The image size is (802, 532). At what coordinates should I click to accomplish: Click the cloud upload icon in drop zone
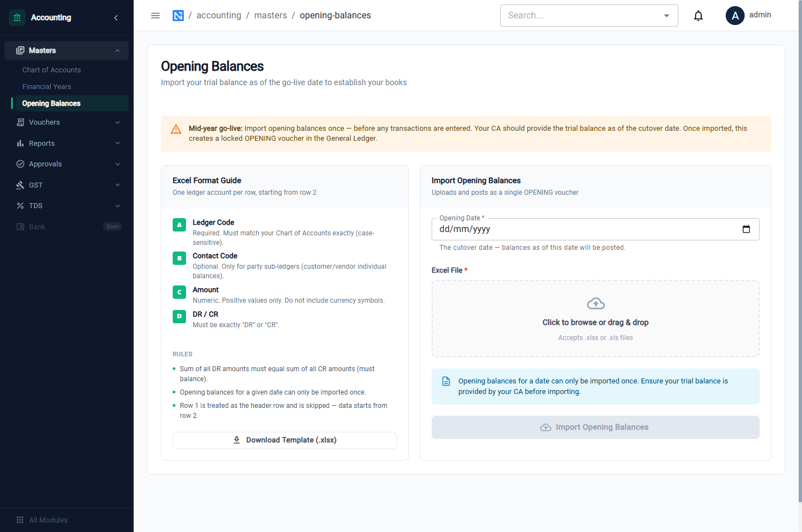(596, 303)
